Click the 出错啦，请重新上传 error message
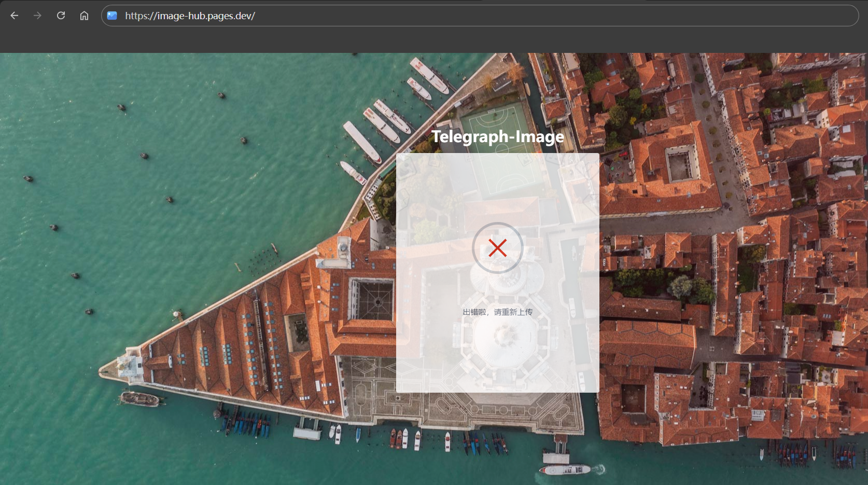 [x=497, y=312]
